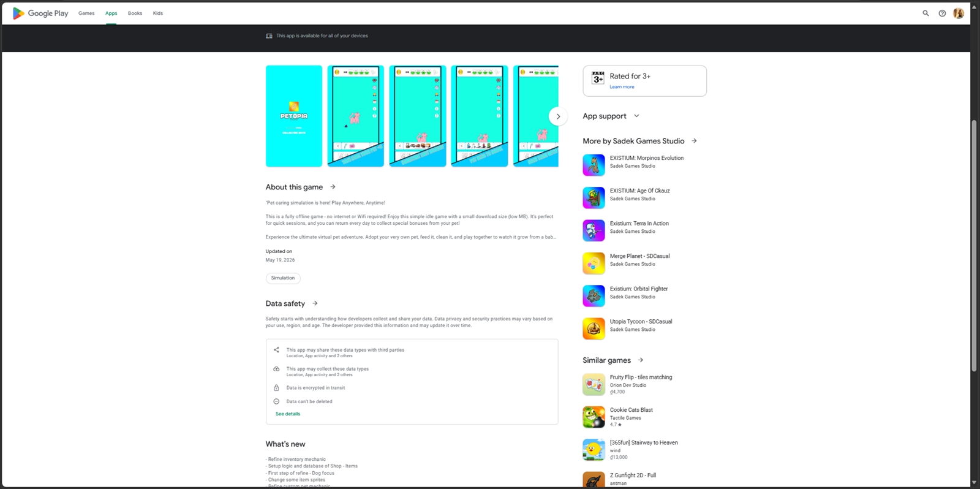980x489 pixels.
Task: Click the cloud collect icon in Data safety
Action: pyautogui.click(x=276, y=369)
